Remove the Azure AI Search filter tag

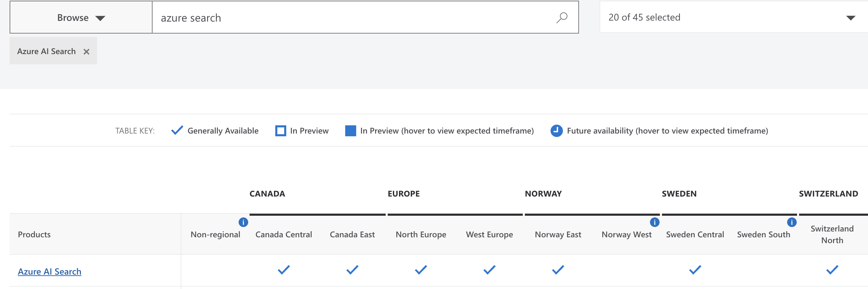click(x=86, y=52)
